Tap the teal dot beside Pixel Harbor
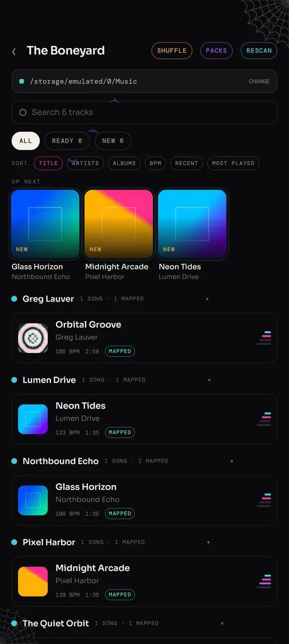The height and width of the screenshot is (644, 289). point(14,542)
